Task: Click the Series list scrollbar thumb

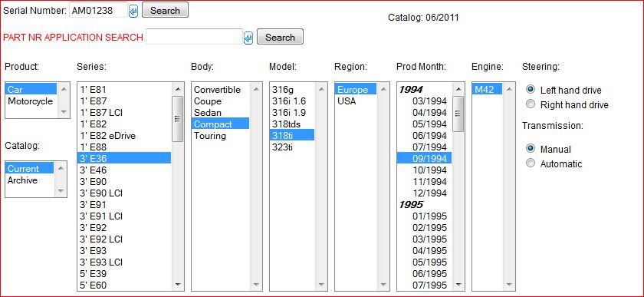Action: 177,119
